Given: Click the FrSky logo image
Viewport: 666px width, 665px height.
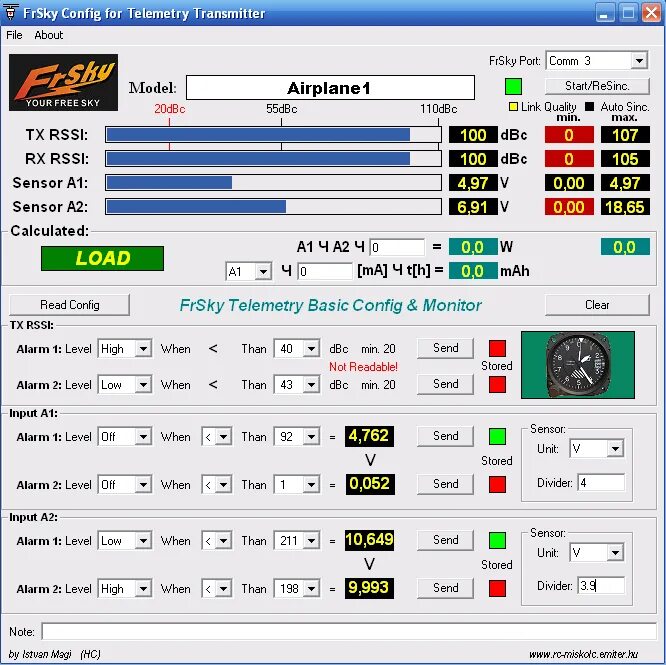Looking at the screenshot, I should pos(63,82).
